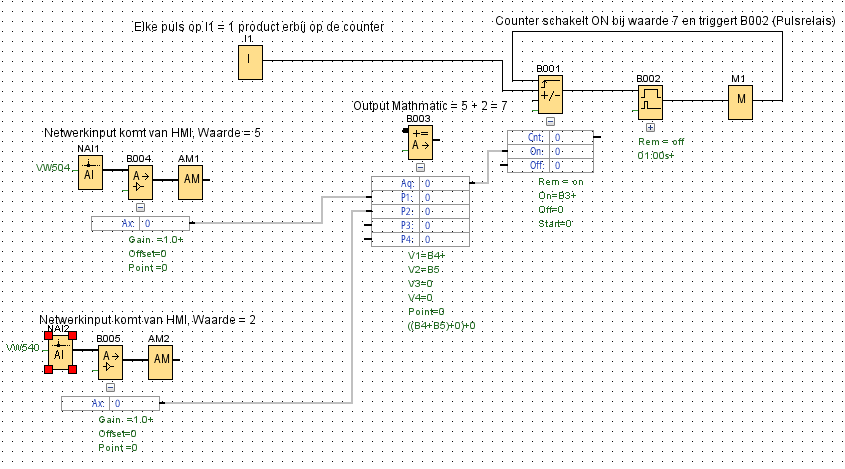
Task: Click the Aq value field of B003
Action: [x=445, y=184]
